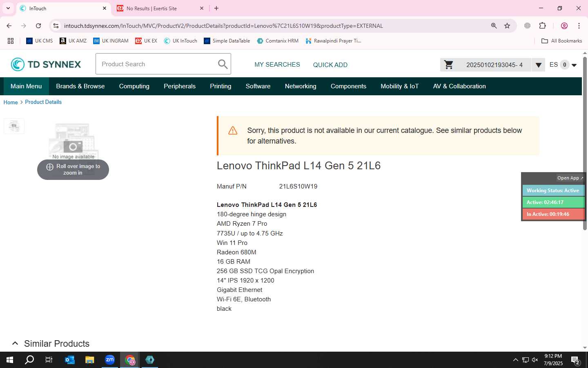
Task: Click the Active 02:46:17 timer
Action: click(x=553, y=202)
